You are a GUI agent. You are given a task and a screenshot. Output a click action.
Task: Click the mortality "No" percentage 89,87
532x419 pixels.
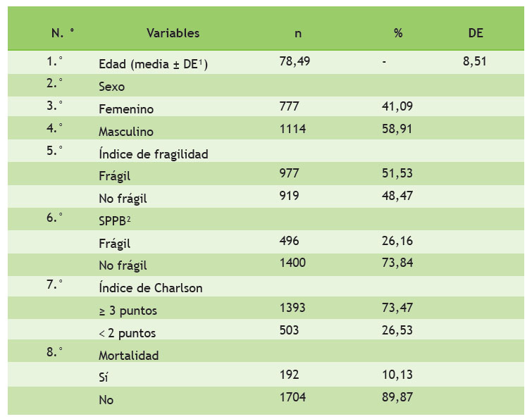397,398
